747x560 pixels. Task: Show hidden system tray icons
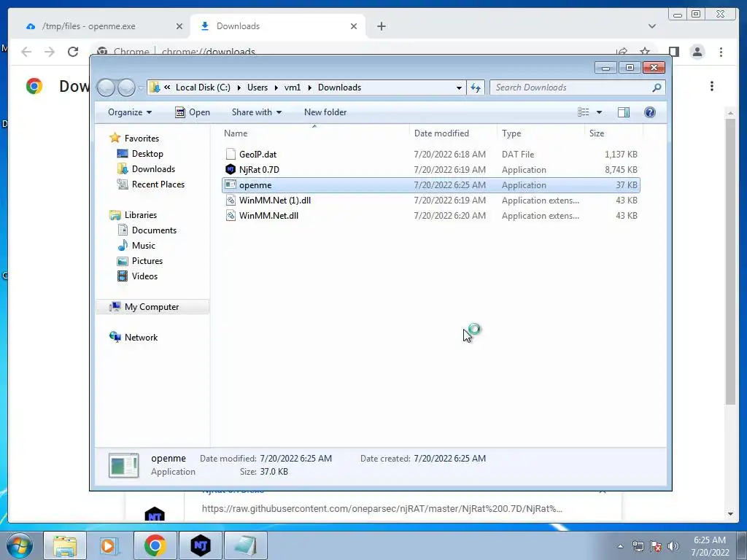tap(620, 546)
